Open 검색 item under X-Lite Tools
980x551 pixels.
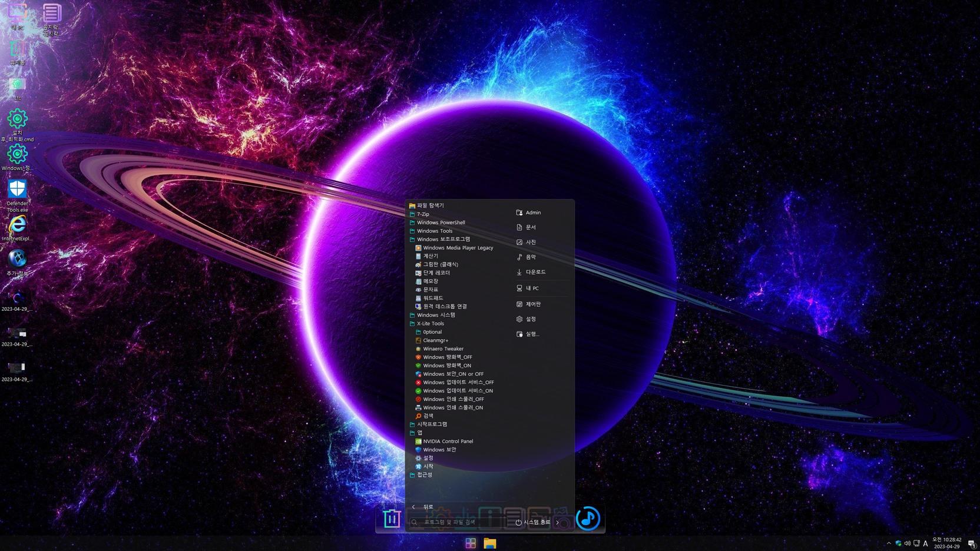click(x=424, y=416)
